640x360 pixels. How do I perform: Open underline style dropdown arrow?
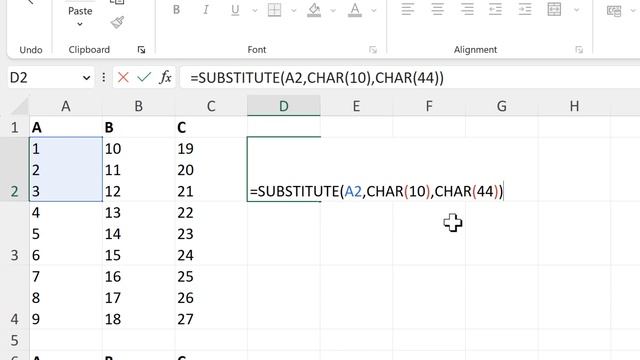tap(255, 10)
